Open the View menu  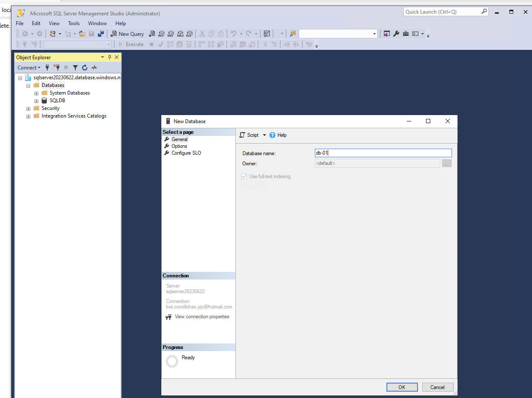(54, 23)
